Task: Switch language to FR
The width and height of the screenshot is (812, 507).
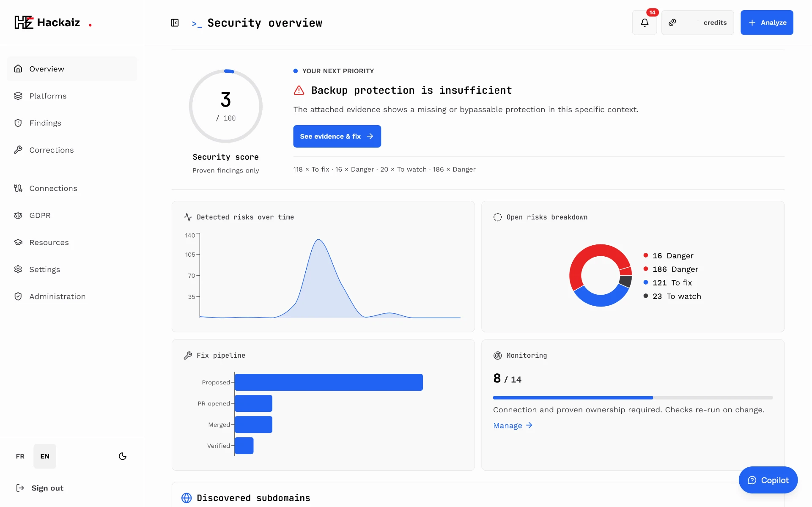Action: (20, 456)
